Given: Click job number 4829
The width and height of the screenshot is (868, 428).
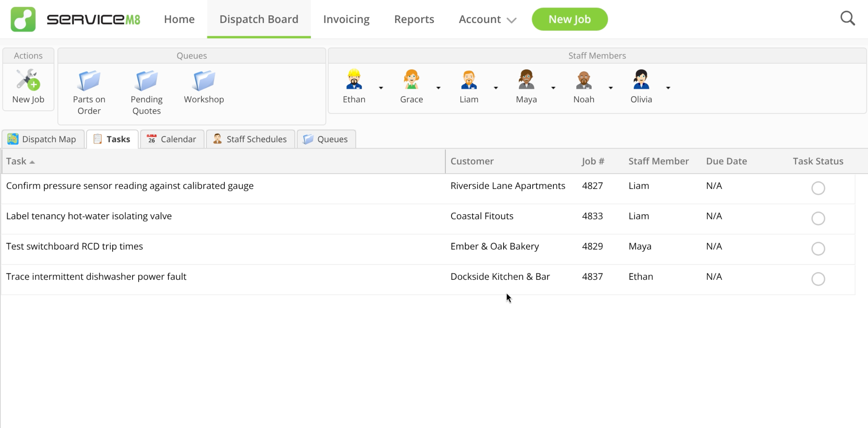Looking at the screenshot, I should click(592, 247).
